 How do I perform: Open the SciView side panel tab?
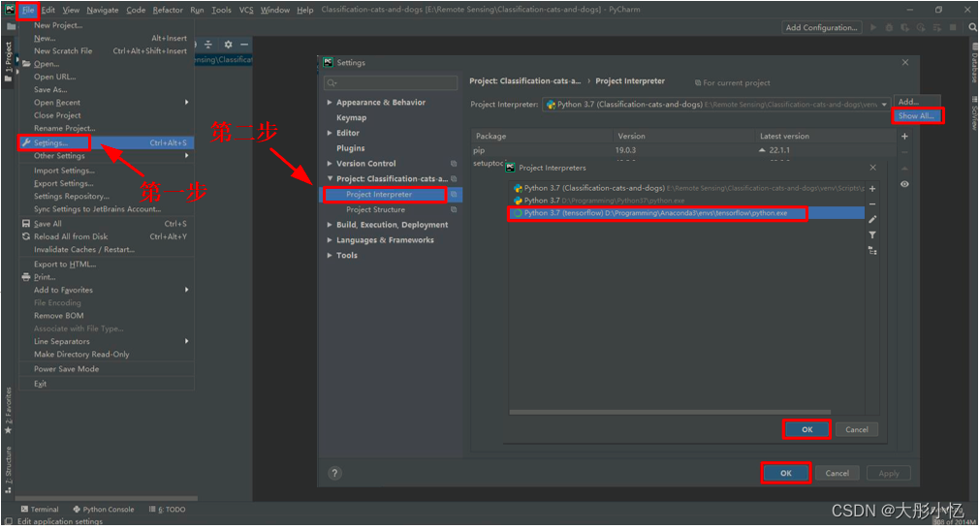pos(974,113)
